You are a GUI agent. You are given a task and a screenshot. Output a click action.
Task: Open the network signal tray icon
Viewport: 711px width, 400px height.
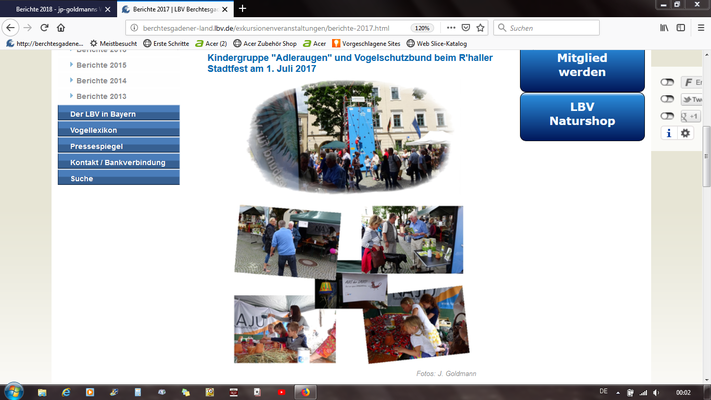click(x=643, y=393)
